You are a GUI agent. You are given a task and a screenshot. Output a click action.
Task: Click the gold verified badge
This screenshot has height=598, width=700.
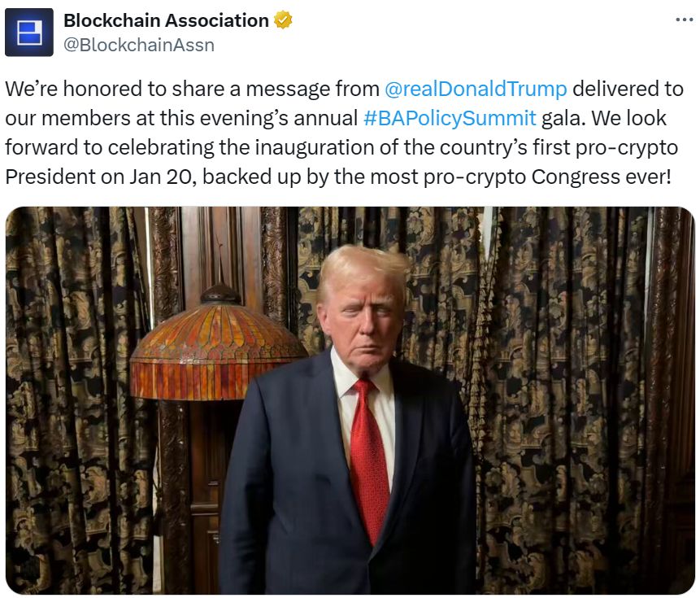pos(283,20)
